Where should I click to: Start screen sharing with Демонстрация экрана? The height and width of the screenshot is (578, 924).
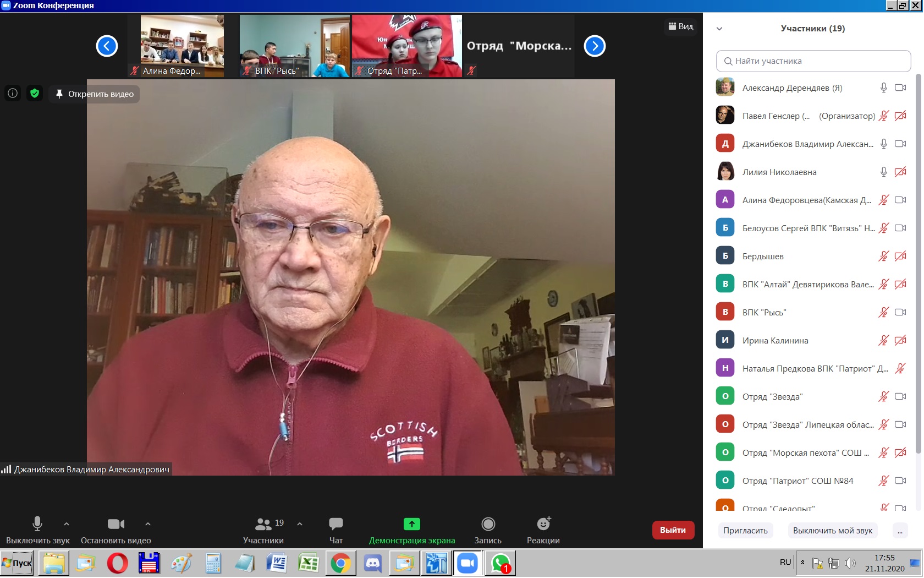click(x=412, y=531)
